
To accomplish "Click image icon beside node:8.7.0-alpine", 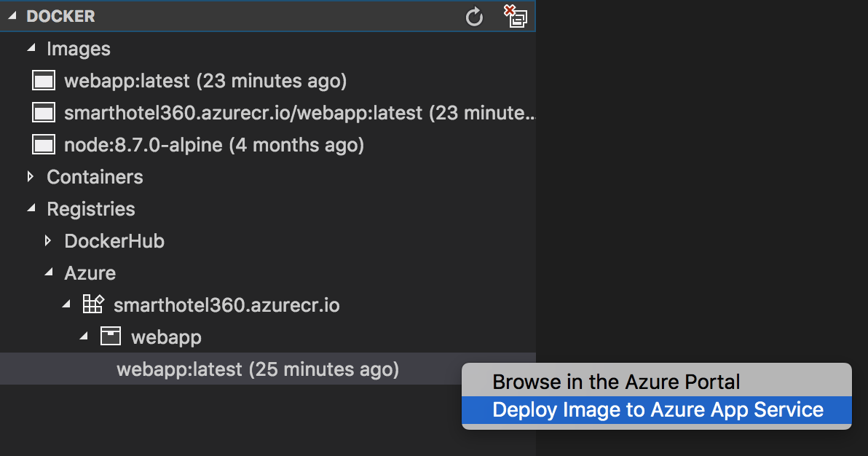I will [x=44, y=145].
